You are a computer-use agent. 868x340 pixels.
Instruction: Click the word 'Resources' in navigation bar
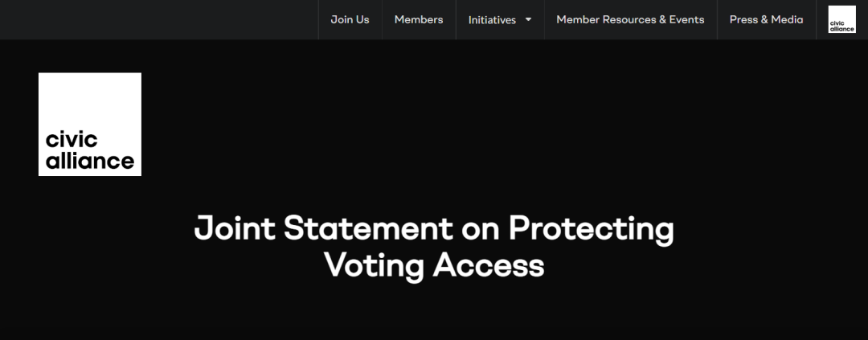[x=624, y=19]
